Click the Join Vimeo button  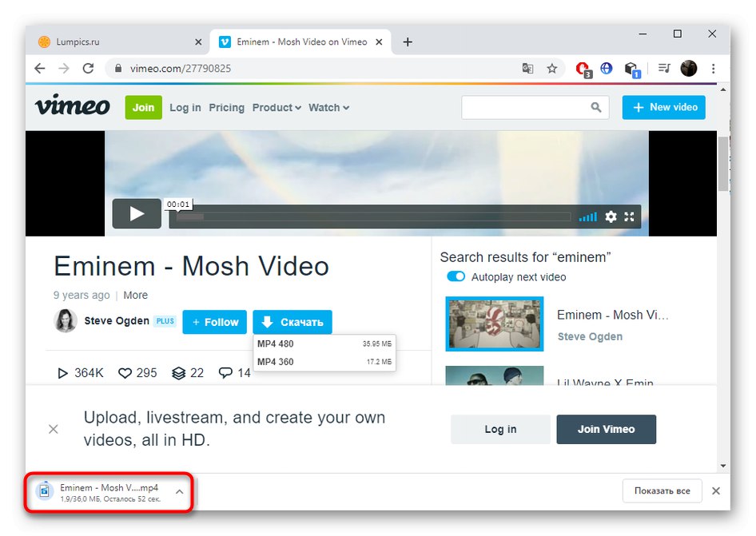point(606,429)
